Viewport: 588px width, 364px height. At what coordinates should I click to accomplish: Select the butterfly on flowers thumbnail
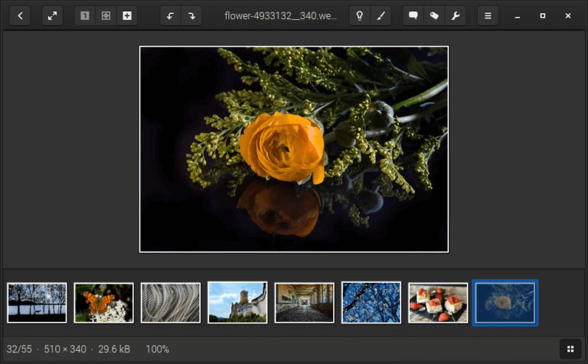[103, 303]
